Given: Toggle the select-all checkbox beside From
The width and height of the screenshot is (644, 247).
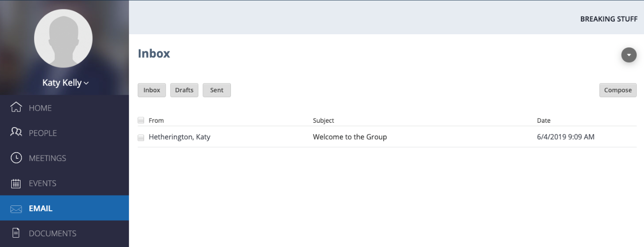Looking at the screenshot, I should tap(141, 120).
